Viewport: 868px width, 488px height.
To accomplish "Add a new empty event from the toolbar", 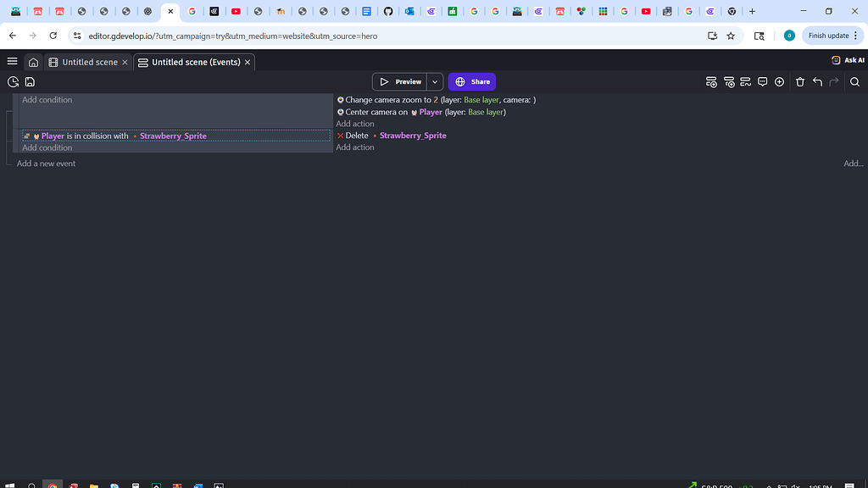I will pyautogui.click(x=711, y=82).
